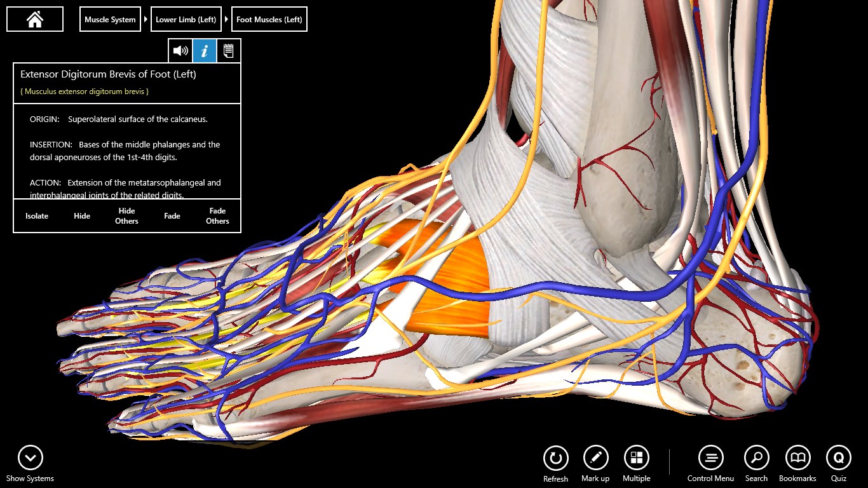Viewport: 868px width, 488px height.
Task: Expand Show Systems panel
Action: tap(30, 457)
